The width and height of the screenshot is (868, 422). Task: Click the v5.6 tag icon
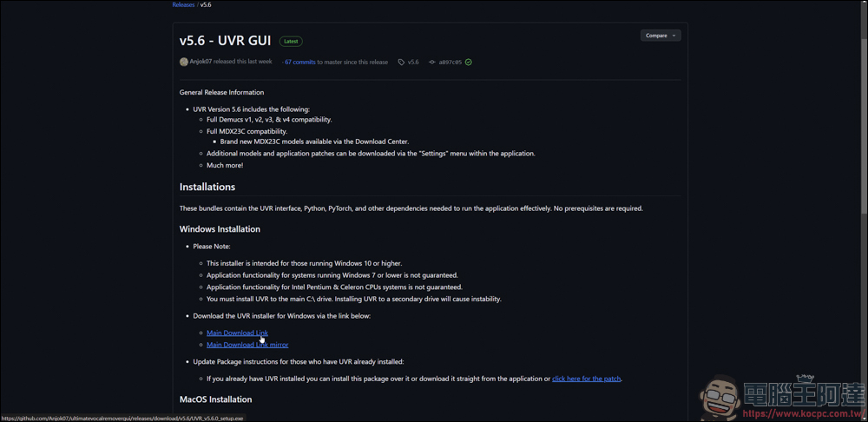pyautogui.click(x=401, y=63)
